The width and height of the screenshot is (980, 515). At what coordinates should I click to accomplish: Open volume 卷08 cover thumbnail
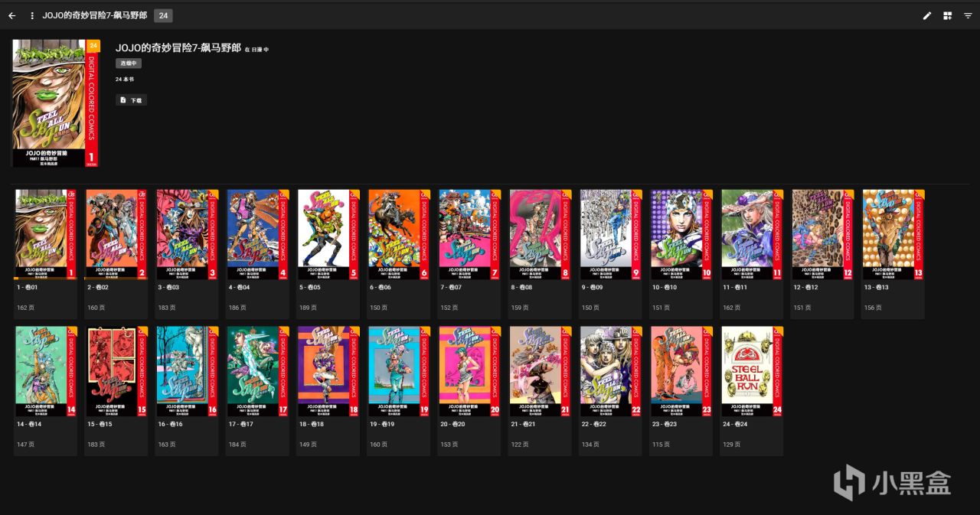pyautogui.click(x=540, y=234)
